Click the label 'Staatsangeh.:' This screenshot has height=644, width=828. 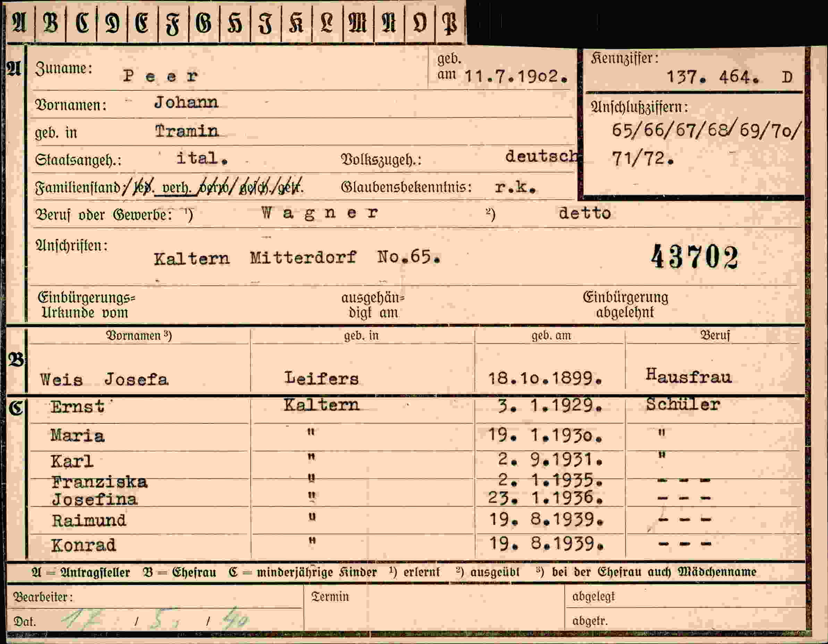(x=78, y=160)
